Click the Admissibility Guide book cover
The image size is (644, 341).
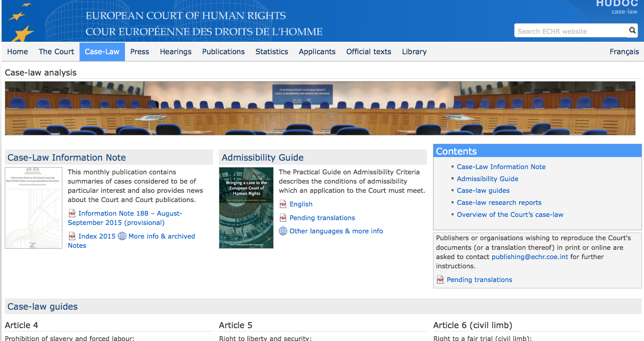click(246, 208)
